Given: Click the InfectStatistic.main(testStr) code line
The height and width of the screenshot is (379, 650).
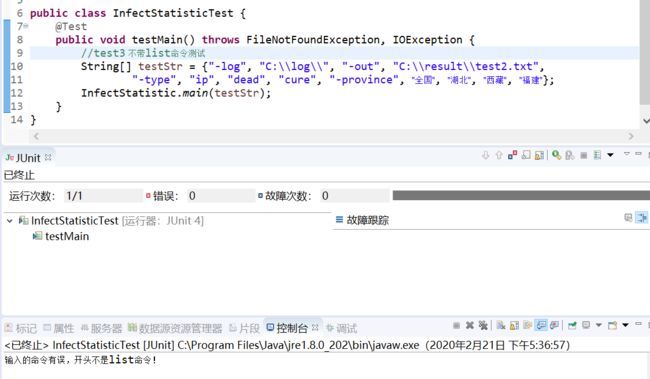Looking at the screenshot, I should point(176,93).
